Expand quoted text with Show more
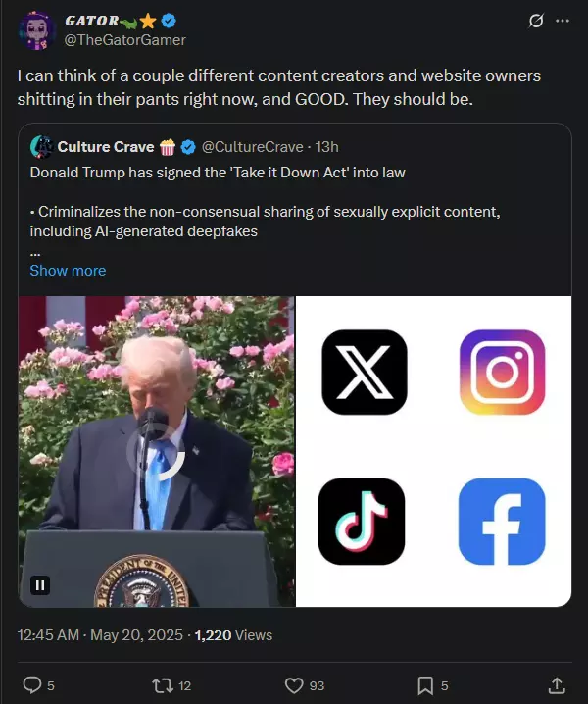Viewport: 588px width, 704px height. pyautogui.click(x=68, y=271)
